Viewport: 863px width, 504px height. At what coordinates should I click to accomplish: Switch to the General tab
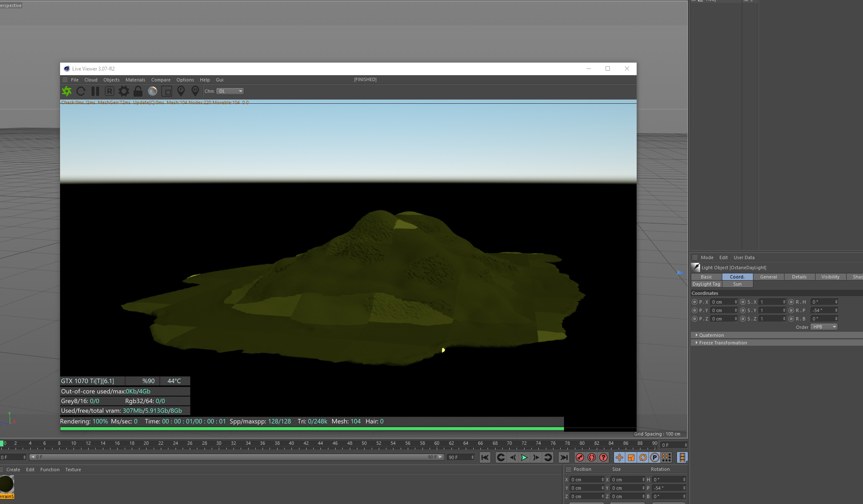[x=769, y=277]
